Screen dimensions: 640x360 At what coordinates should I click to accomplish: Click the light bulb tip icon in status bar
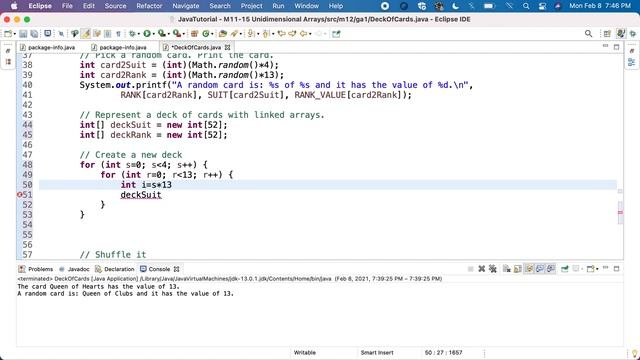pyautogui.click(x=634, y=353)
